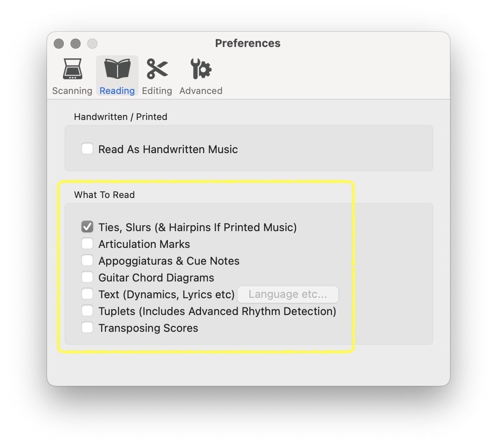The image size is (497, 448).
Task: Check the Transposing Scores checkbox
Action: coord(87,328)
